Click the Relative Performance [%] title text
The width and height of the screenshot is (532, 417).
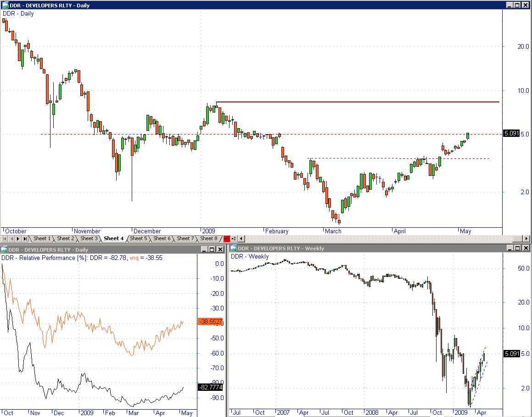[45, 258]
